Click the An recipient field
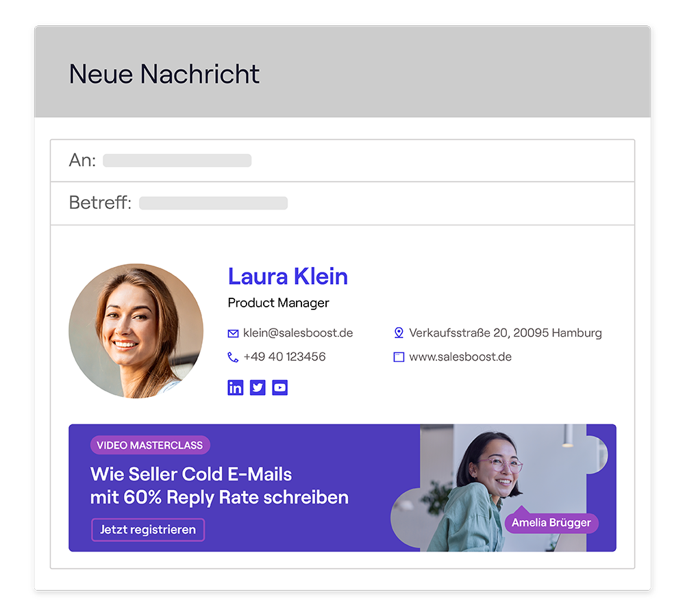This screenshot has height=616, width=685. [342, 161]
